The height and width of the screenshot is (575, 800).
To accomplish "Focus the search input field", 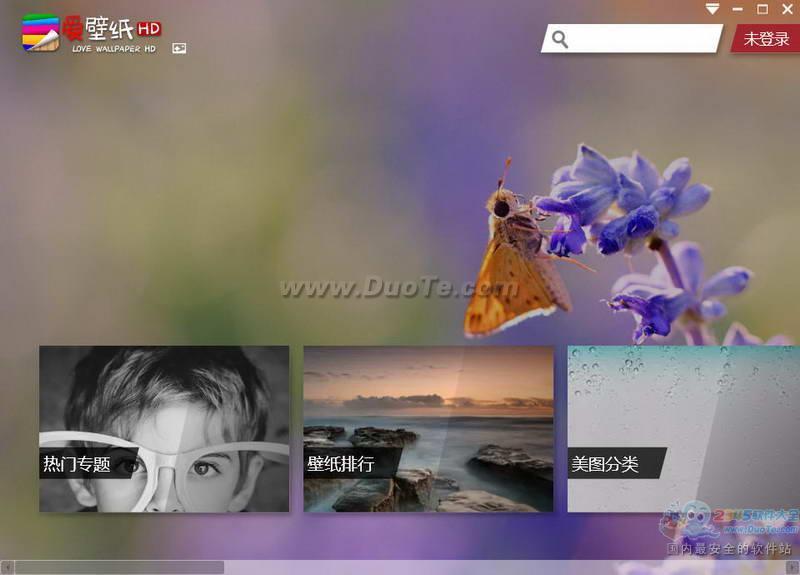I will tap(640, 39).
